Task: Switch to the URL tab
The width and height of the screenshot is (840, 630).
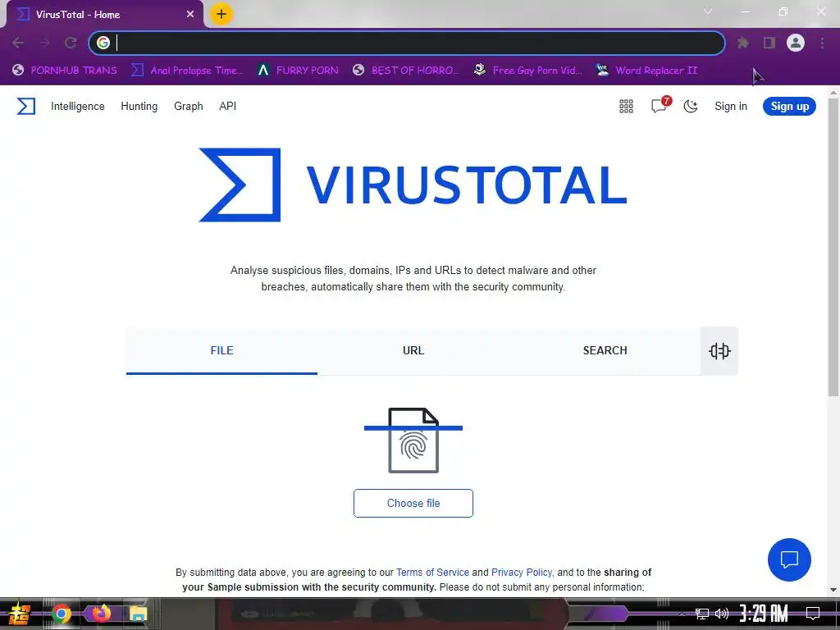Action: (413, 351)
